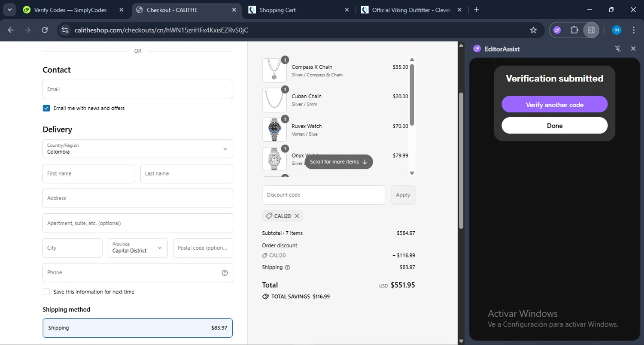Image resolution: width=644 pixels, height=345 pixels.
Task: Click the Shipping info question icon
Action: point(288,267)
